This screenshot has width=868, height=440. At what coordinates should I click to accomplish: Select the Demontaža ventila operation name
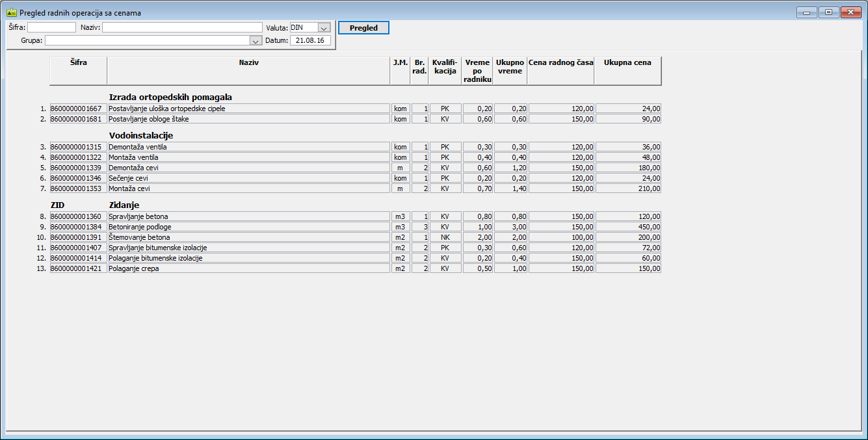pos(248,147)
